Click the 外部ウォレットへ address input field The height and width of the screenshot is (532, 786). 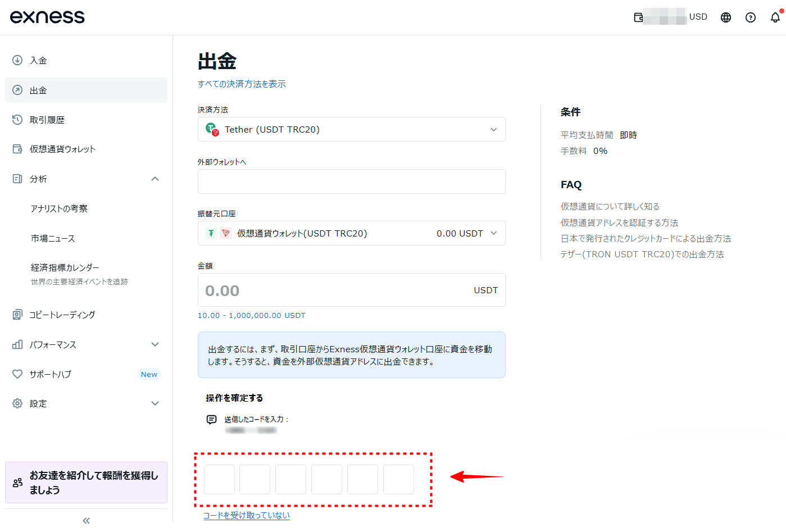[x=351, y=181]
